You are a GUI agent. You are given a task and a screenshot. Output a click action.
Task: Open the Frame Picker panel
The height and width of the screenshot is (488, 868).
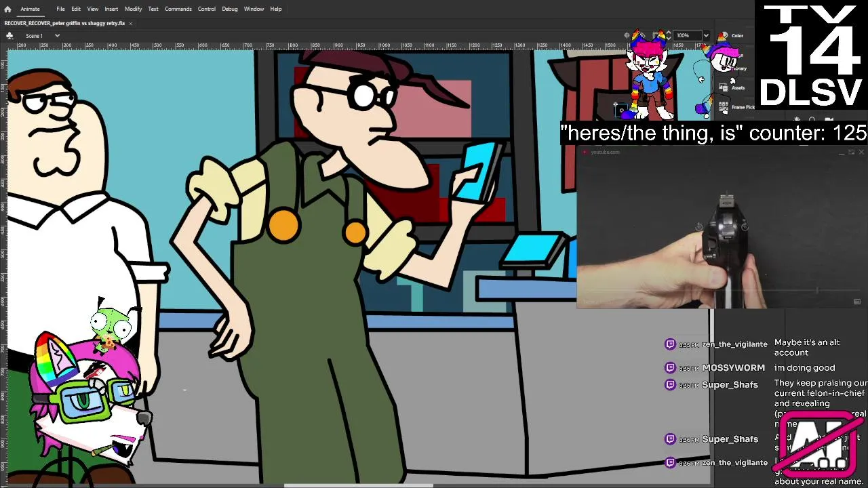point(738,107)
